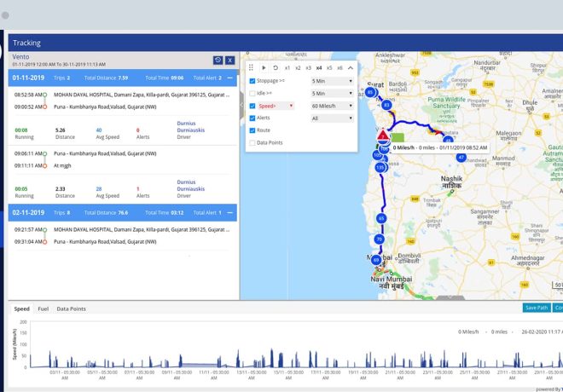Enable the Idle filter checkbox
The height and width of the screenshot is (392, 563).
pyautogui.click(x=252, y=93)
